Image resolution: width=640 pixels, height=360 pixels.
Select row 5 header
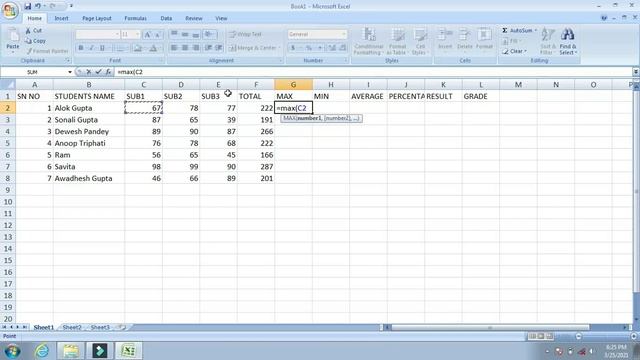point(7,143)
